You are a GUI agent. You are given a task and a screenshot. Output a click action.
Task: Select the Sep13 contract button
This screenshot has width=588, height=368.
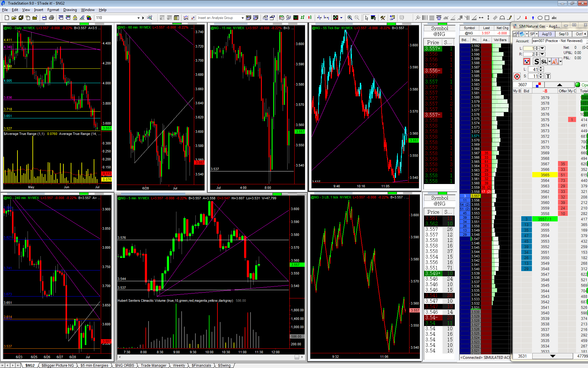(x=563, y=34)
